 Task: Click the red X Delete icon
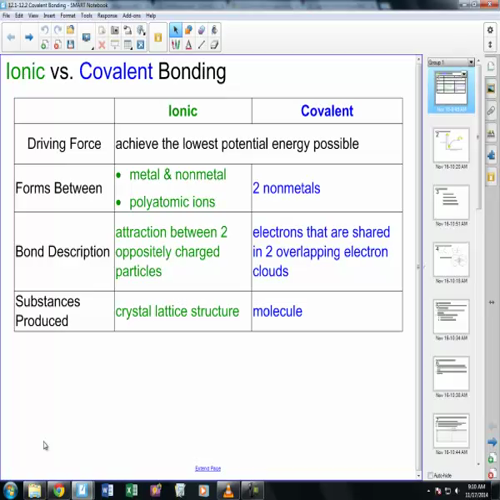102,44
